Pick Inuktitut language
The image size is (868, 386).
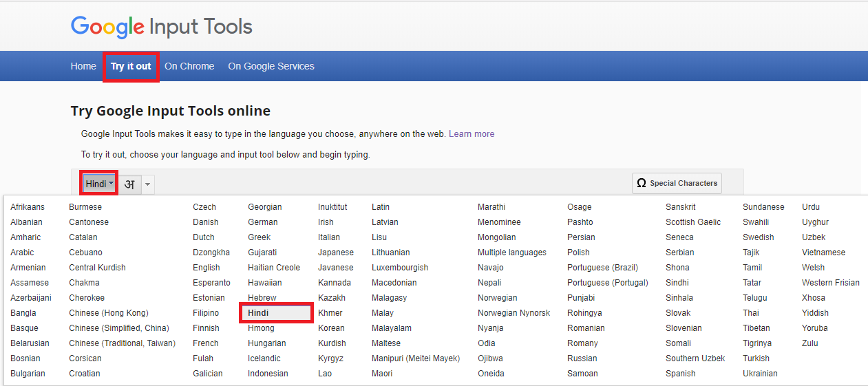click(332, 206)
